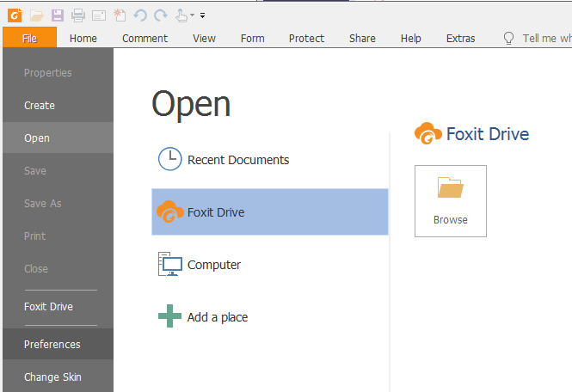The width and height of the screenshot is (572, 392).
Task: Click the Undo arrow icon
Action: 140,15
